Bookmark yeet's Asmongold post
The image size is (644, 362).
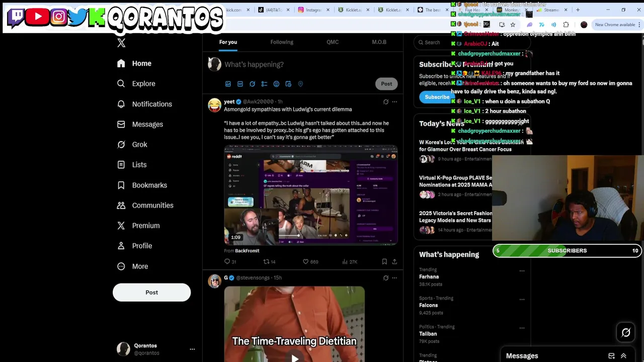tap(384, 261)
